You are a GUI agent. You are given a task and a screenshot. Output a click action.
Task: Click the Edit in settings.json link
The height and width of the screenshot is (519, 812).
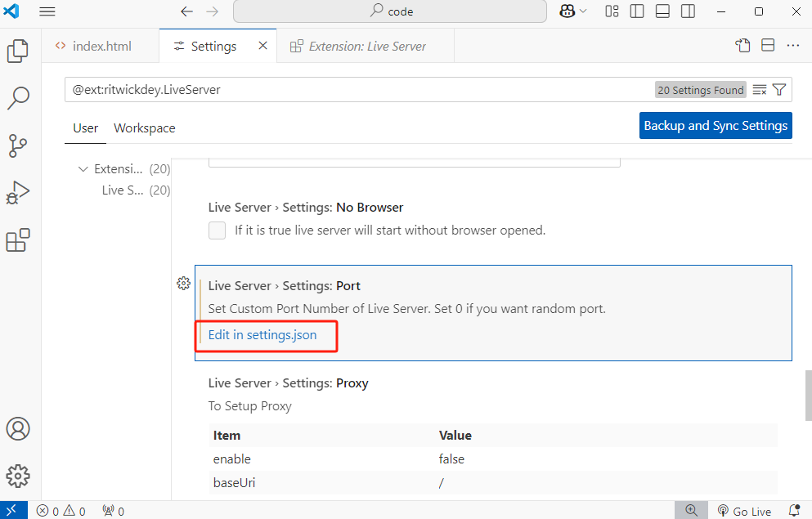(262, 335)
